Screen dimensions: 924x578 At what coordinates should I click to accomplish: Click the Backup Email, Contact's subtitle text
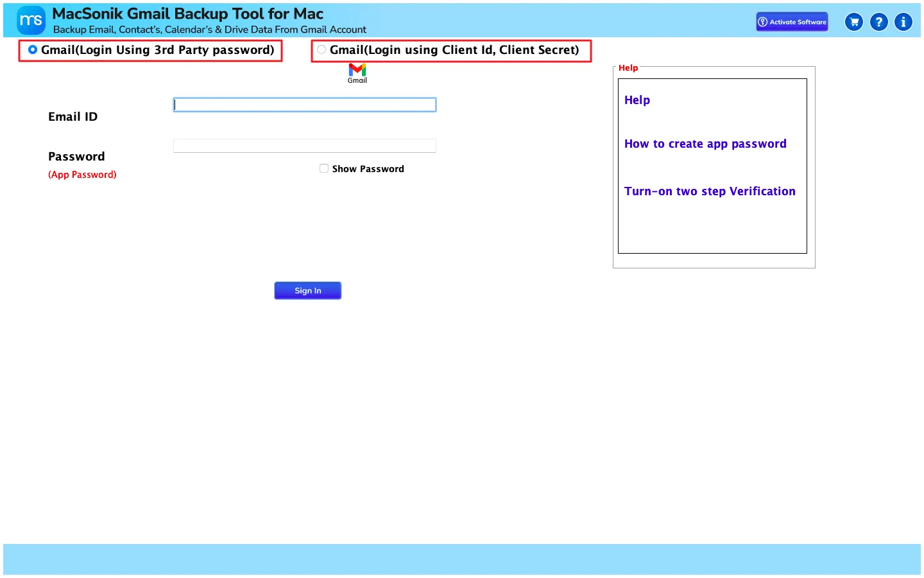point(210,30)
